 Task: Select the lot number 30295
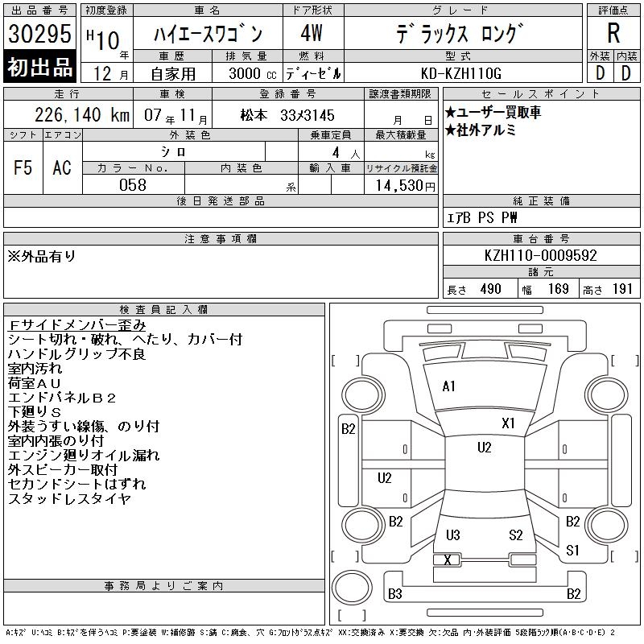pyautogui.click(x=40, y=34)
